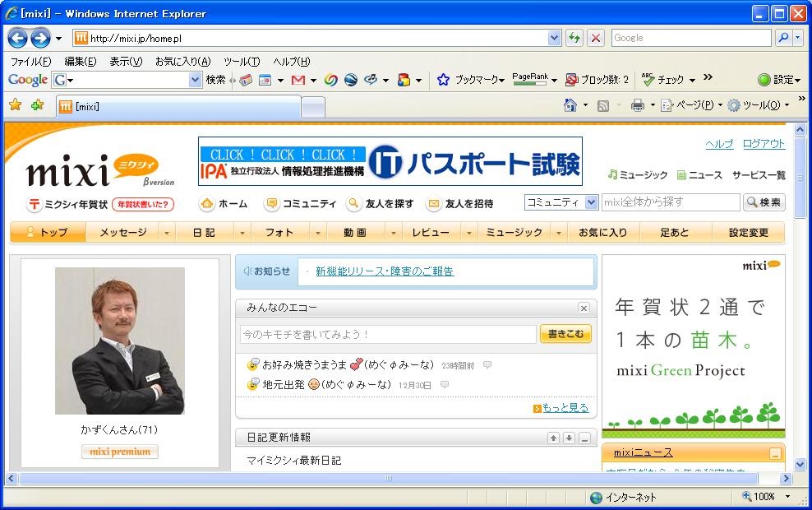The image size is (812, 510).
Task: Open 新機能リリース・障害のご報告 link
Action: (385, 271)
